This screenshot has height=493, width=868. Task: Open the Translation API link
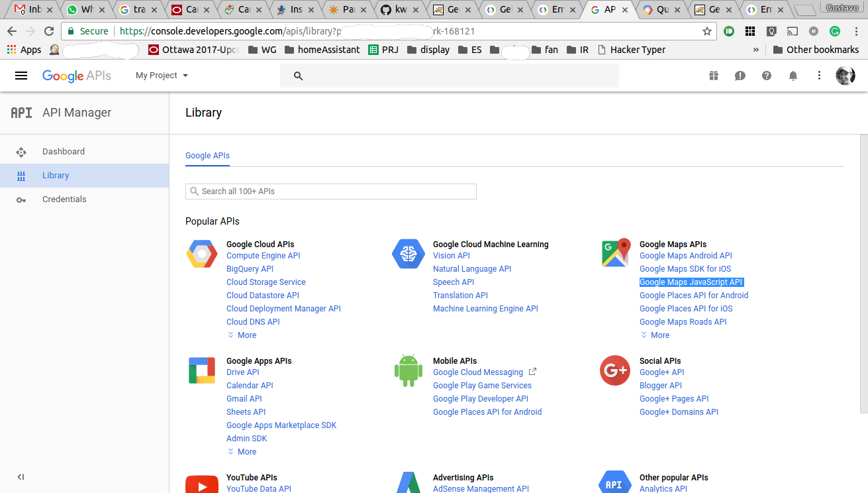460,296
